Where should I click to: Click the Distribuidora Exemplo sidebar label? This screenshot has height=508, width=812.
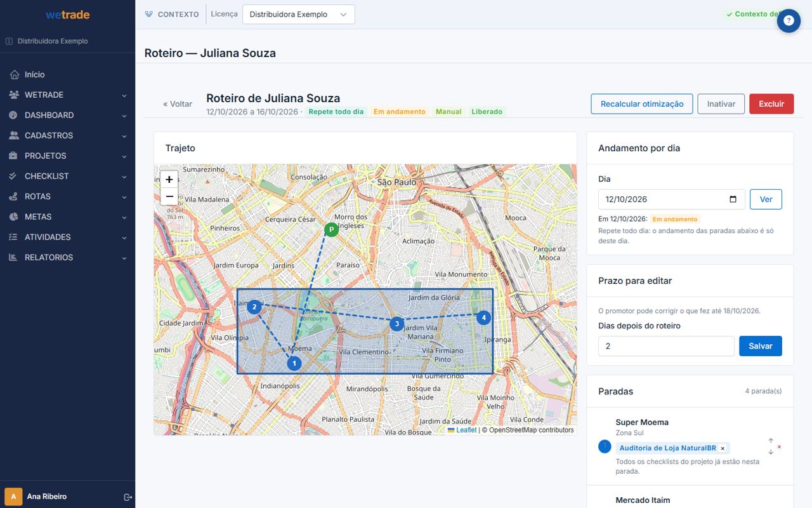point(53,41)
